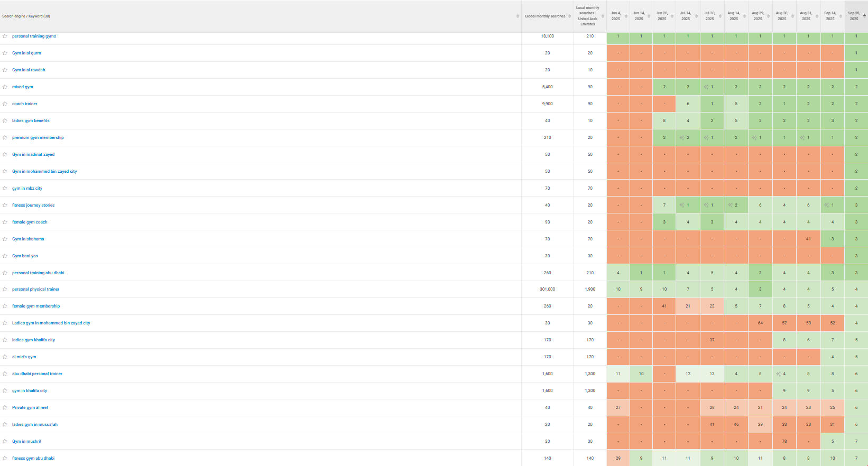Click sort icon for Jun 4, 2025 column

click(x=626, y=16)
